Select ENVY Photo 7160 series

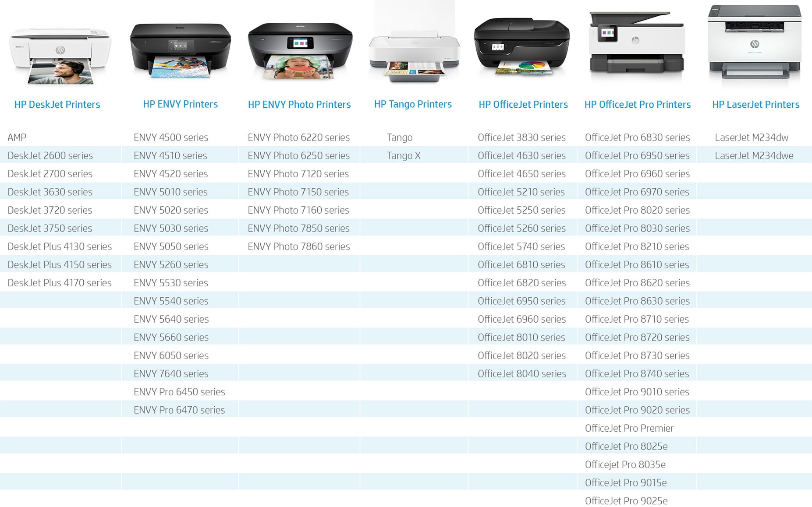point(298,210)
